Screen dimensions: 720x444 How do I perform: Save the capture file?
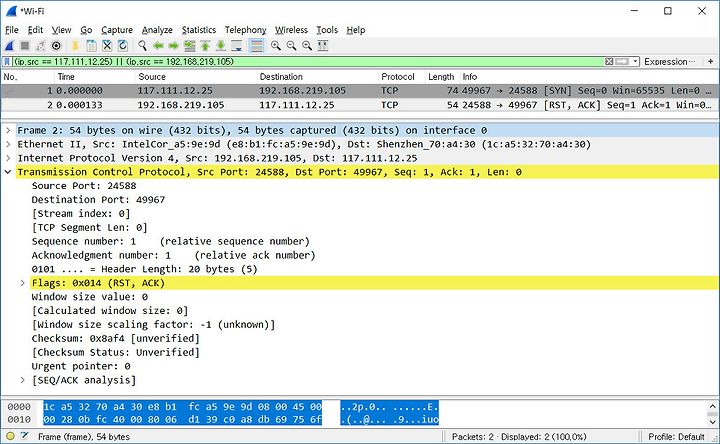[91, 45]
